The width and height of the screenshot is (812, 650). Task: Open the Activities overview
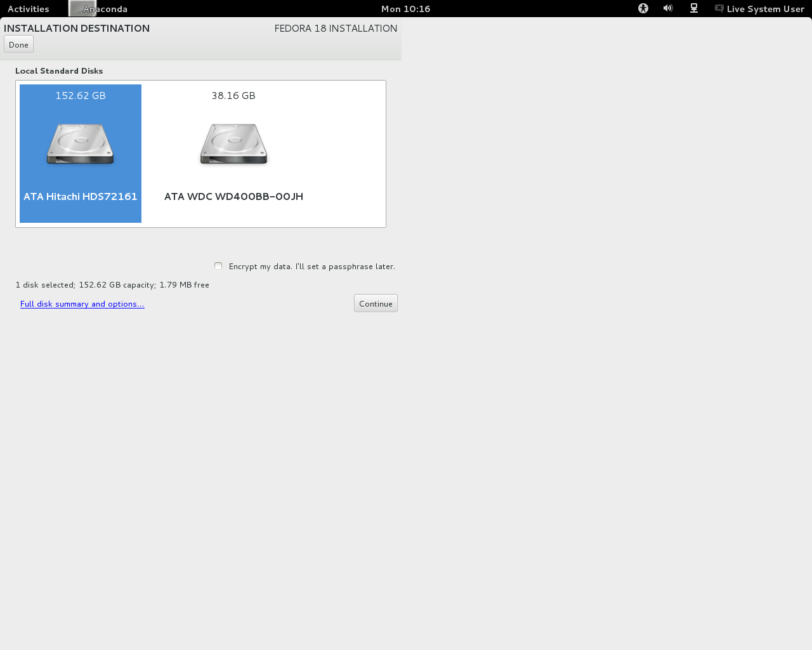click(29, 9)
